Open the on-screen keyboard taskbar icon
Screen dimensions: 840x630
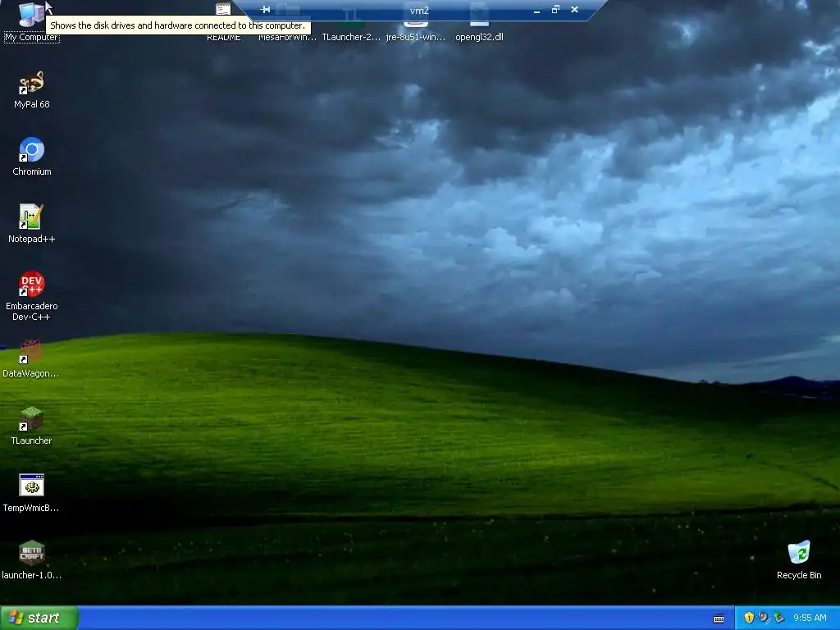pyautogui.click(x=719, y=619)
